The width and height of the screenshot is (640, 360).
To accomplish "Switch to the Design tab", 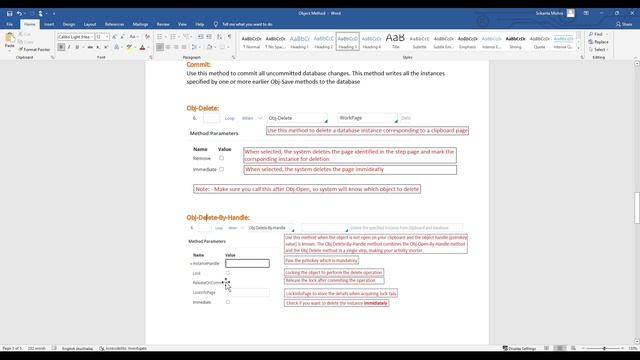I will click(69, 24).
